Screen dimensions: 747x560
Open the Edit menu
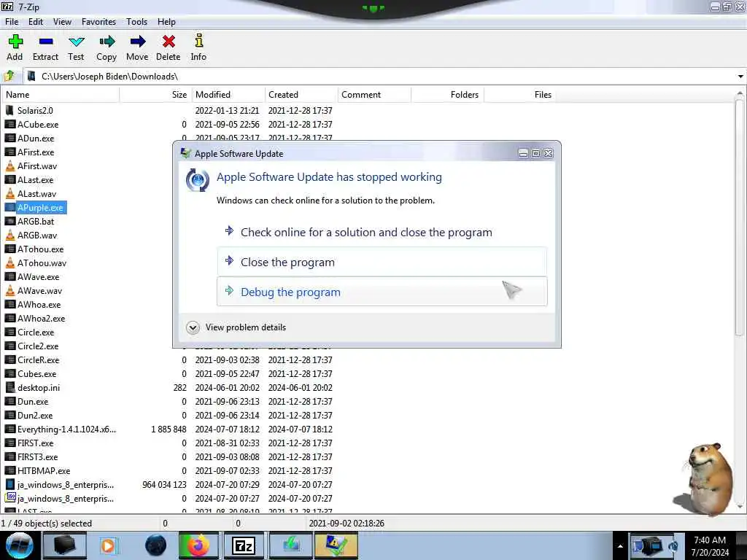click(x=36, y=22)
